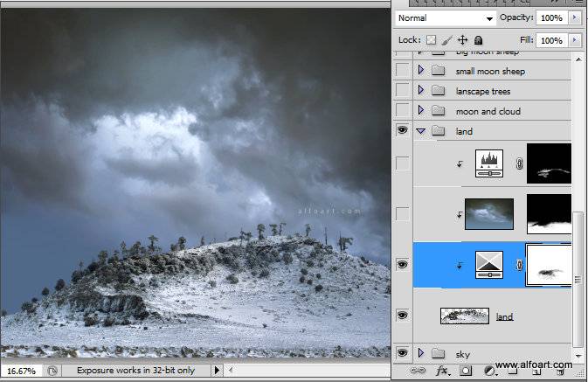Click the lock position move icon
588x382 pixels.
462,40
